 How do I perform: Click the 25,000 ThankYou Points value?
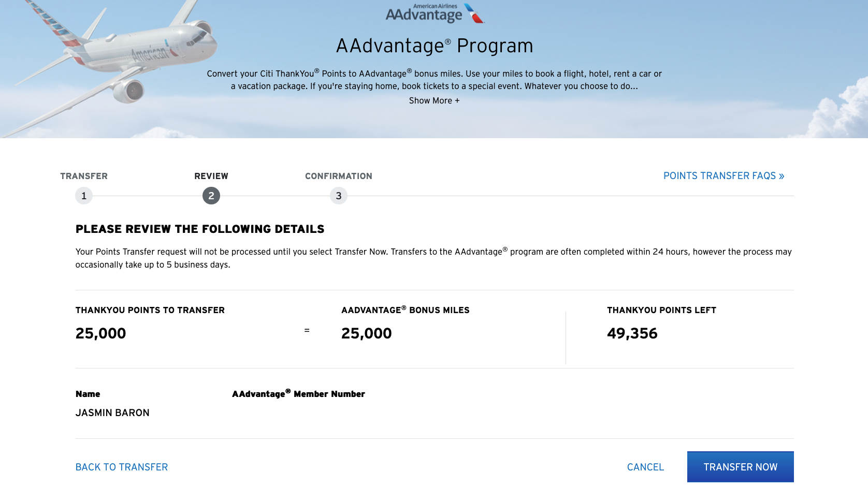[100, 333]
